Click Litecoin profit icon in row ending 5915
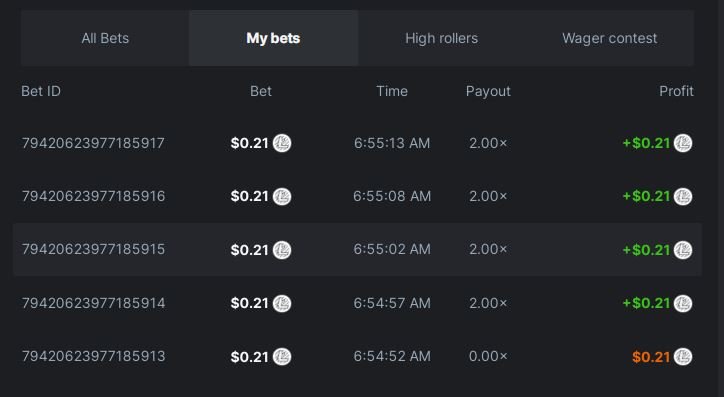The width and height of the screenshot is (724, 397). tap(683, 250)
